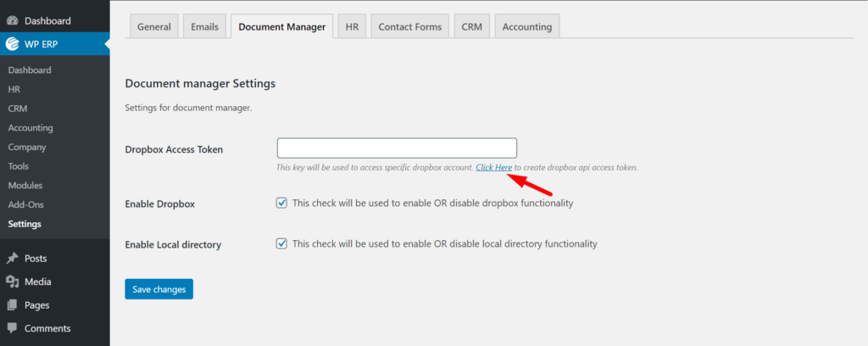Click the Posts pushpin icon
868x346 pixels.
pos(12,259)
